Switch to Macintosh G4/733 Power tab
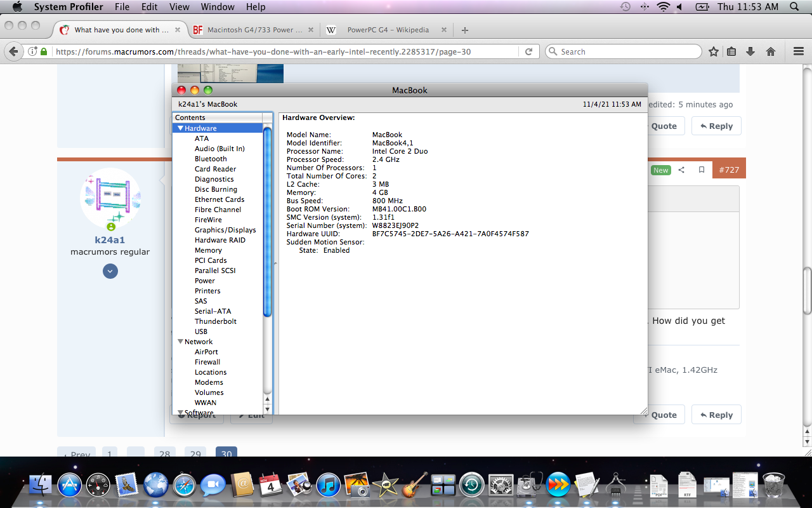The height and width of the screenshot is (508, 812). 254,30
